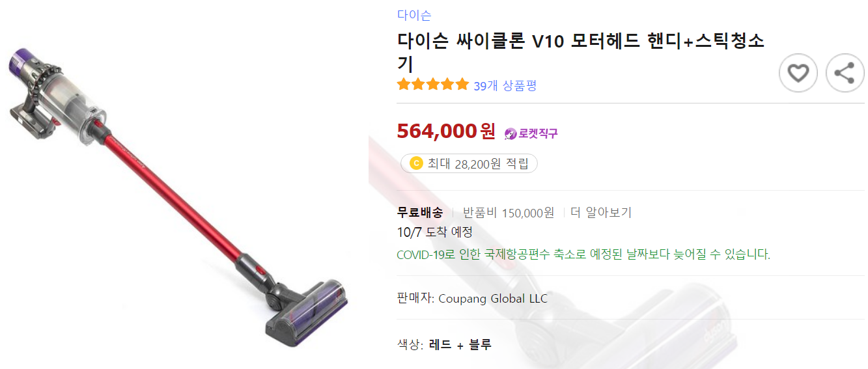The width and height of the screenshot is (868, 369).
Task: Open the 최대 28,200원 적립 reward badge
Action: pyautogui.click(x=469, y=163)
